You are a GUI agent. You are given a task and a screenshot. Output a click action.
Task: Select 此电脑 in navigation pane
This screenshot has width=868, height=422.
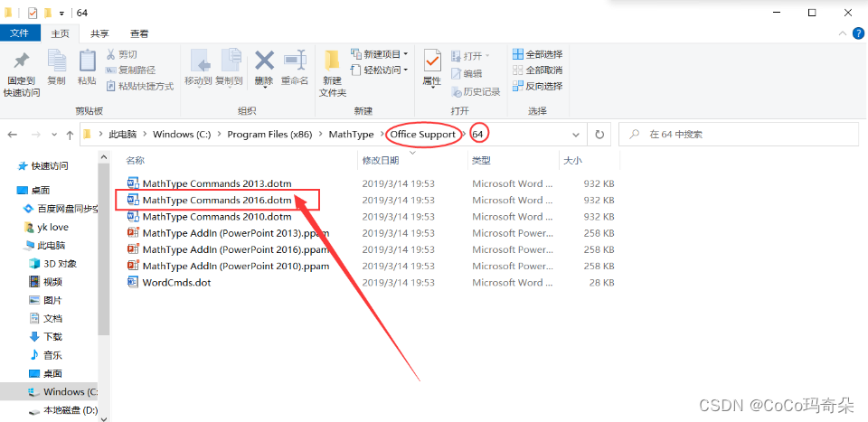pos(45,246)
